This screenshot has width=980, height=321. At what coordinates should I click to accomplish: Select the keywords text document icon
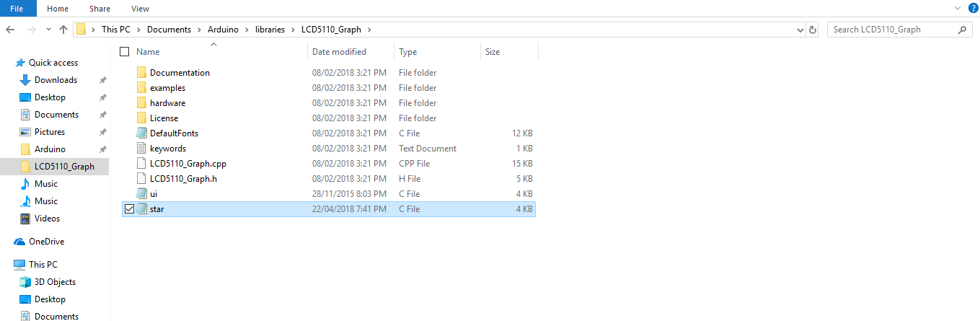(x=141, y=148)
